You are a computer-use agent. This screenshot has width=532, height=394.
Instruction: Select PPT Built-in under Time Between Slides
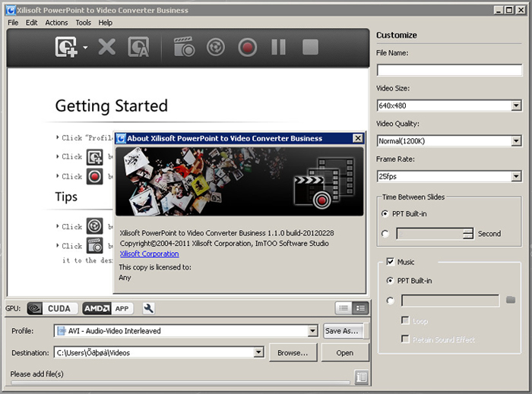click(x=385, y=214)
